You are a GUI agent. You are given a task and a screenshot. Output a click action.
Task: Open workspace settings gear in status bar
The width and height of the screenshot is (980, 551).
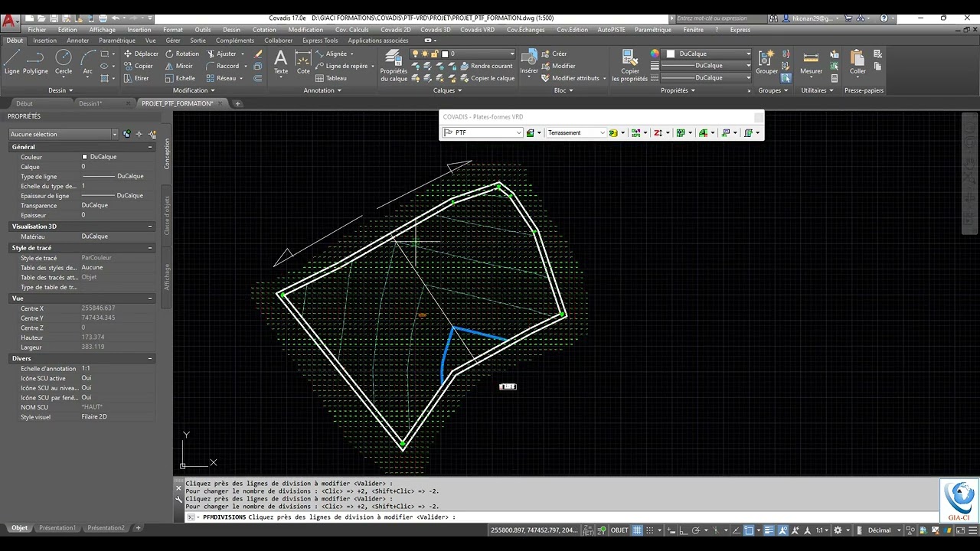[x=838, y=530]
